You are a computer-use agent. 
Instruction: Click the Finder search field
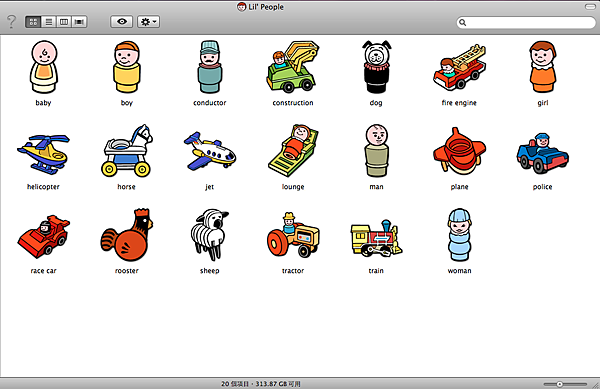526,23
